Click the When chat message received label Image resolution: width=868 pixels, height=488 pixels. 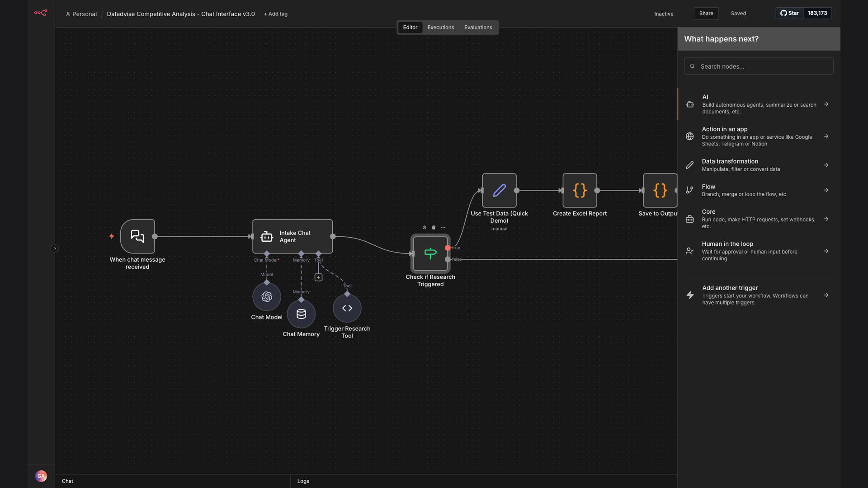click(137, 263)
